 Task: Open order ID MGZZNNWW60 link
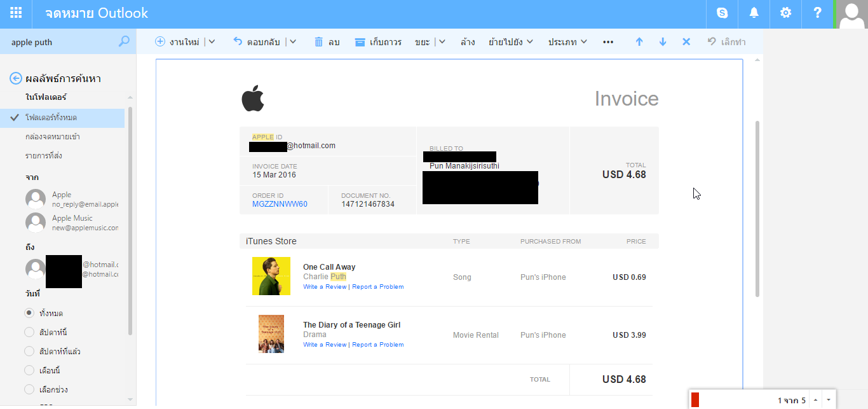(280, 204)
